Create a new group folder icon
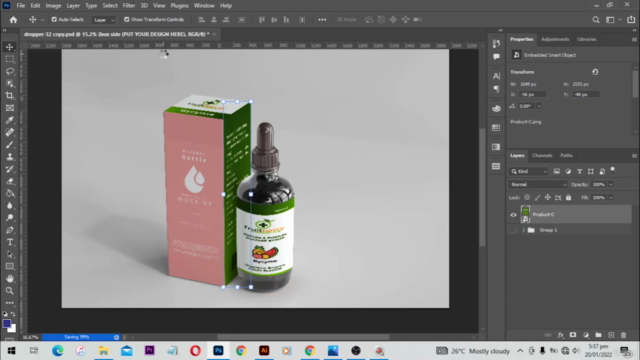Screen dimensions: 640x360 click(598, 335)
